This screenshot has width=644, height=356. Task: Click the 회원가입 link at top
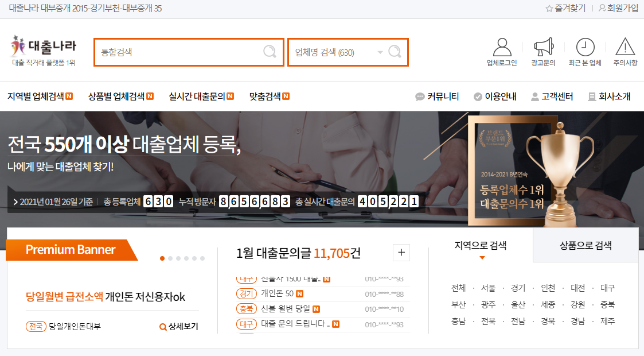point(623,8)
